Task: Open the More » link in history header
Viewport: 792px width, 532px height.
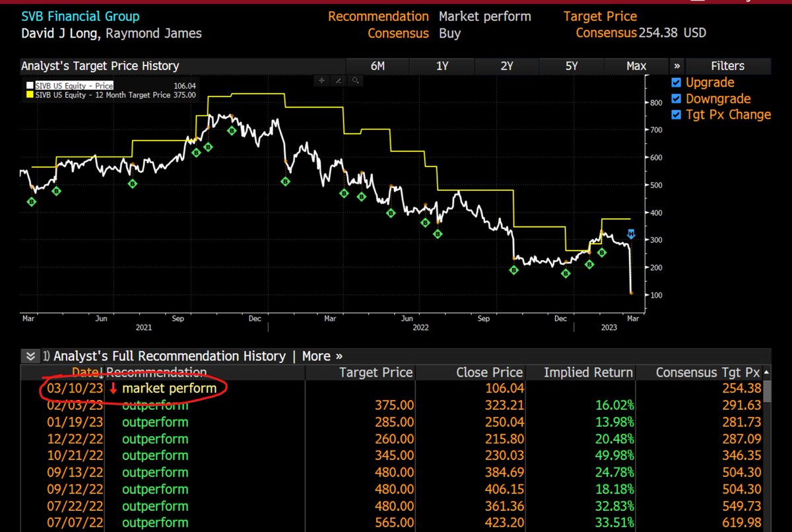Action: 322,356
